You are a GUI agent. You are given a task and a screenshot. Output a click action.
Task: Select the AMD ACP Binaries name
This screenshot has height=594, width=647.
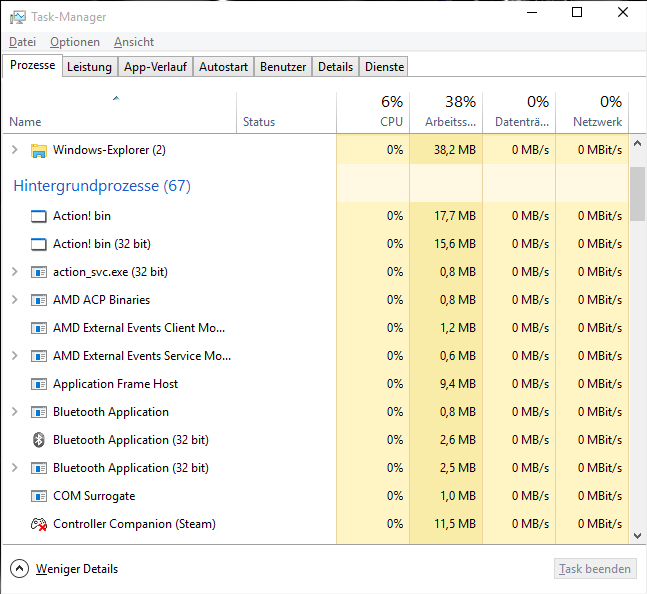(102, 300)
